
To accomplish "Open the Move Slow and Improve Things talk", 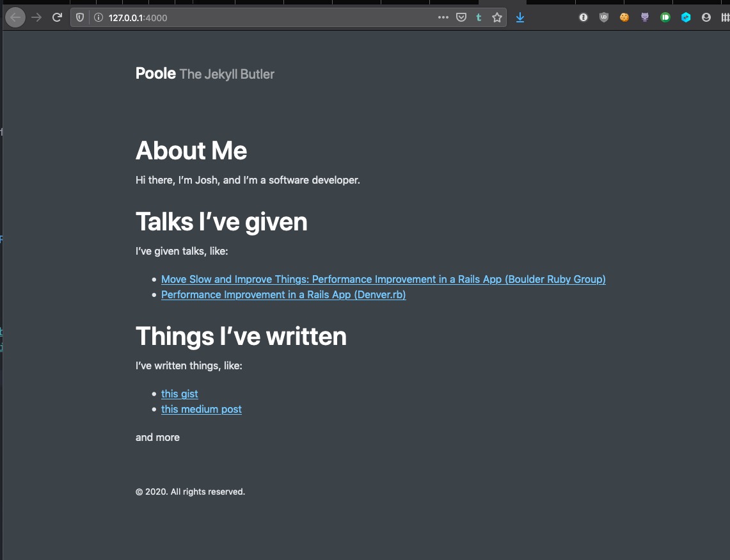I will point(383,280).
